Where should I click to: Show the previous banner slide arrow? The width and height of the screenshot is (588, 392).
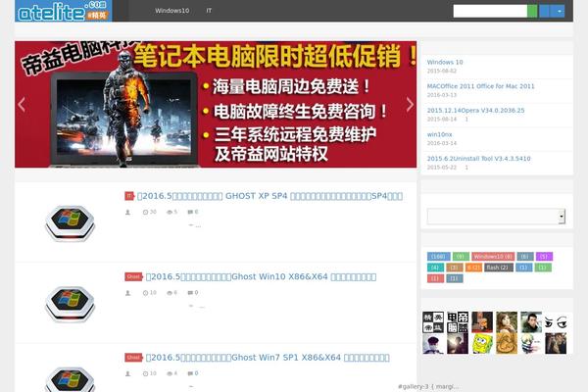[x=22, y=104]
